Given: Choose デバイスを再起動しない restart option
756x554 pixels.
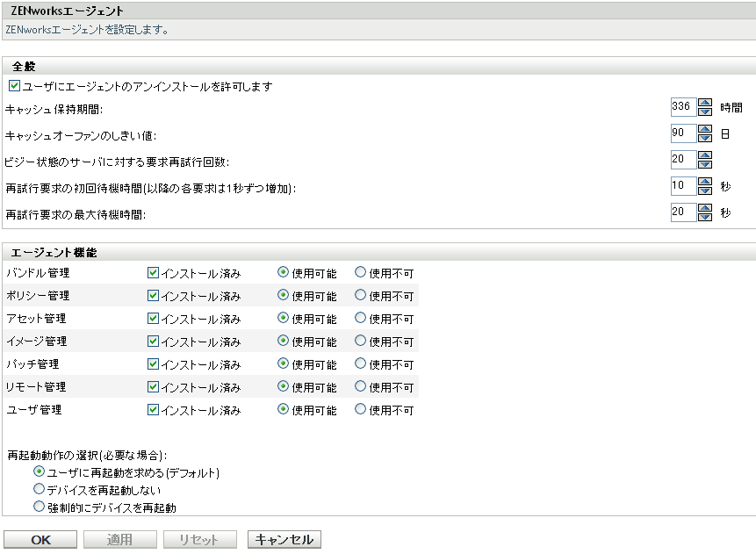Looking at the screenshot, I should 38,489.
